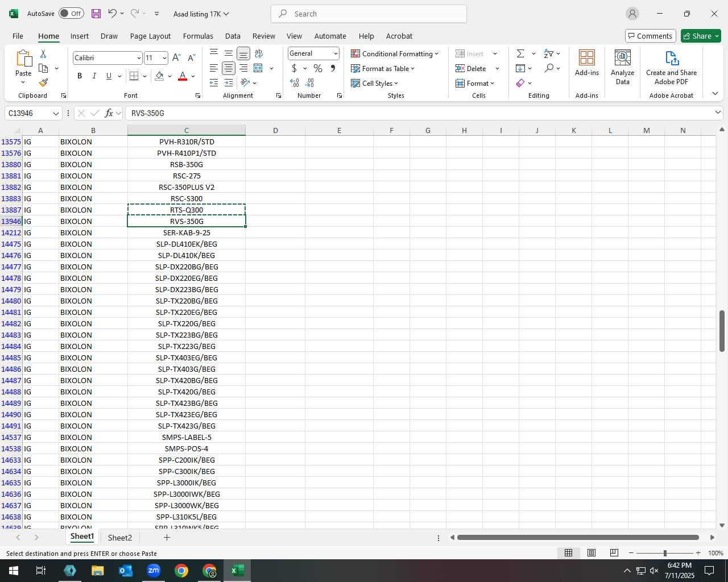Switch to the Insert tab
This screenshot has width=728, height=582.
point(80,36)
